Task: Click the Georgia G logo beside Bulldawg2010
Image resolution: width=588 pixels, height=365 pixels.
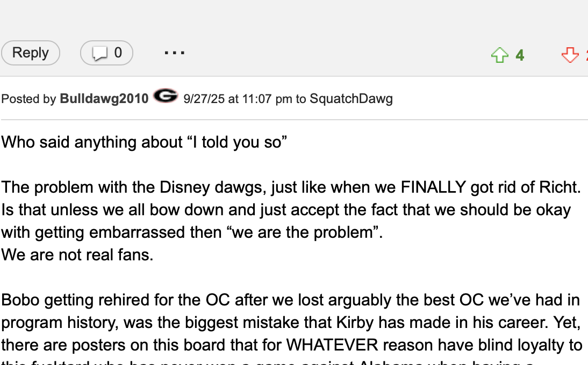Action: coord(166,97)
